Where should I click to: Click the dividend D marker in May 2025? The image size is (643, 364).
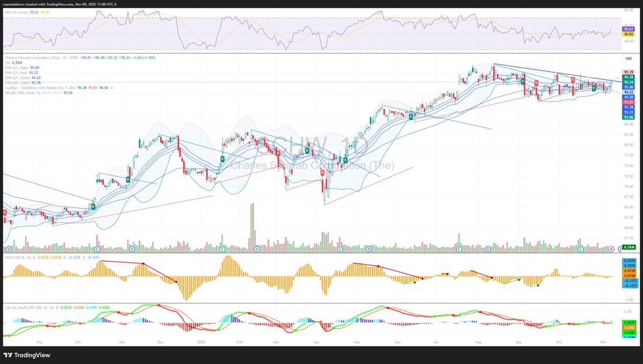pos(369,249)
